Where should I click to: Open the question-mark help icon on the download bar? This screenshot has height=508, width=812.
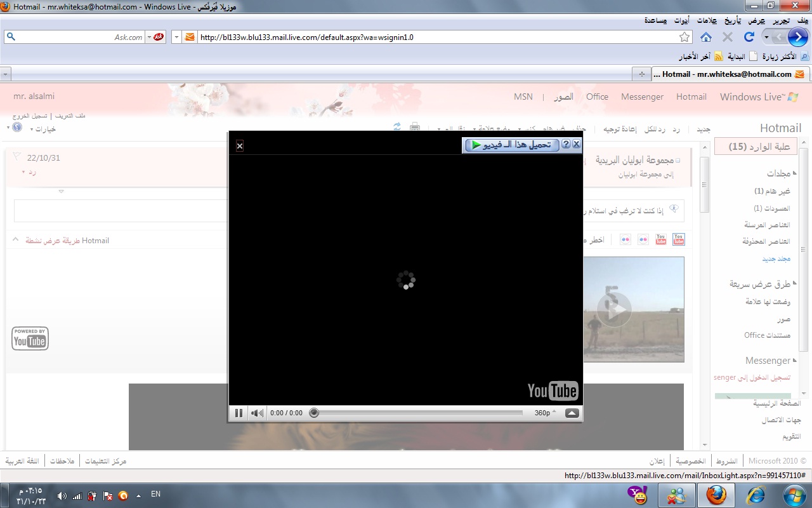point(566,145)
